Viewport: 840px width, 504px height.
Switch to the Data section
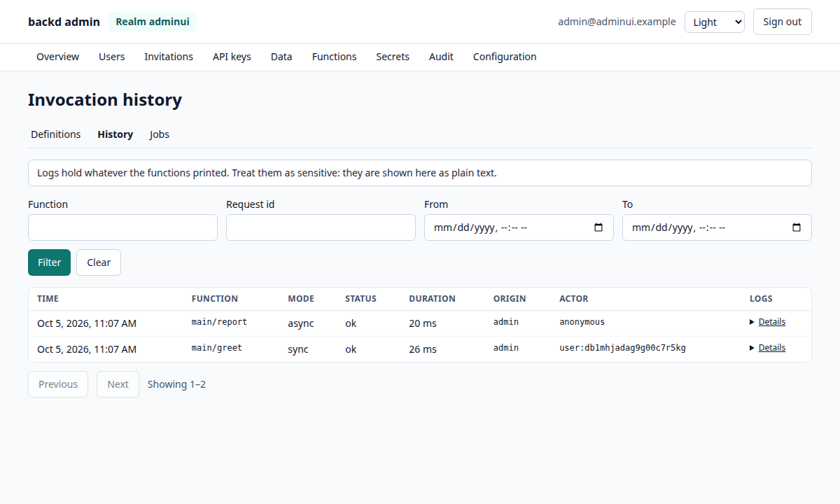click(x=281, y=57)
